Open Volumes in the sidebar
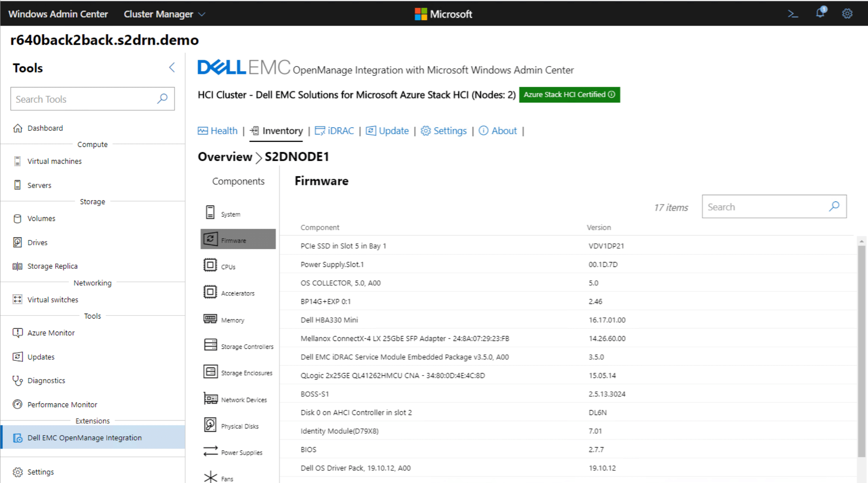 (x=93, y=218)
